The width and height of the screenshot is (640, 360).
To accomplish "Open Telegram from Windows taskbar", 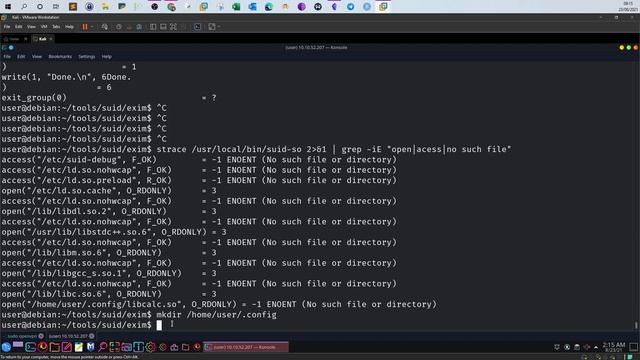I will pos(351,7).
